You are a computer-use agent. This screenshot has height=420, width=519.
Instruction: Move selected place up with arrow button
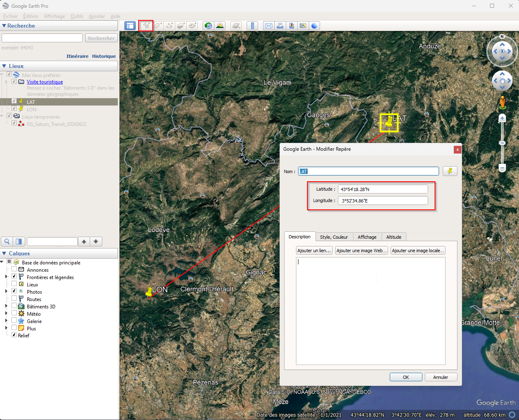[x=84, y=242]
